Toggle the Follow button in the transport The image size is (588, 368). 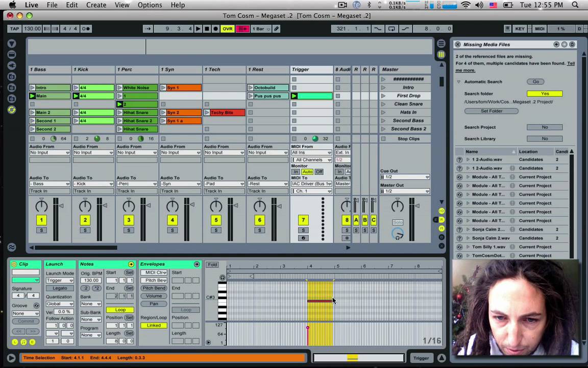click(148, 29)
